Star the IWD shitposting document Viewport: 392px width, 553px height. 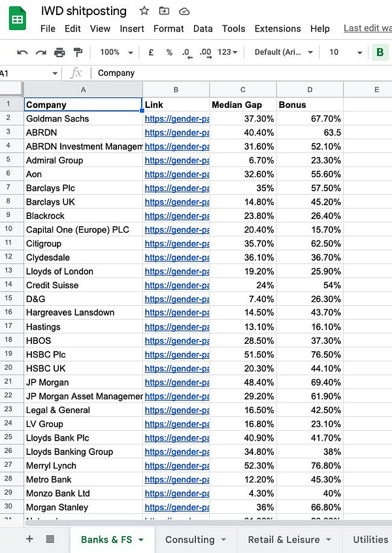tap(144, 11)
